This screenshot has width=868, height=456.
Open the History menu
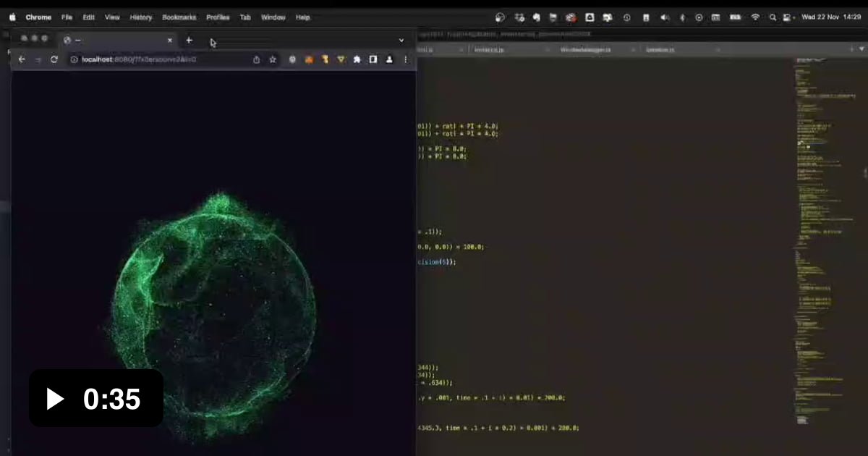140,17
